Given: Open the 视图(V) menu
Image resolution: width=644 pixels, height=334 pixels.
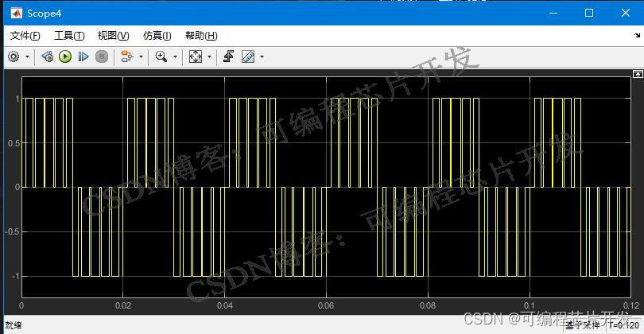Looking at the screenshot, I should [x=114, y=36].
